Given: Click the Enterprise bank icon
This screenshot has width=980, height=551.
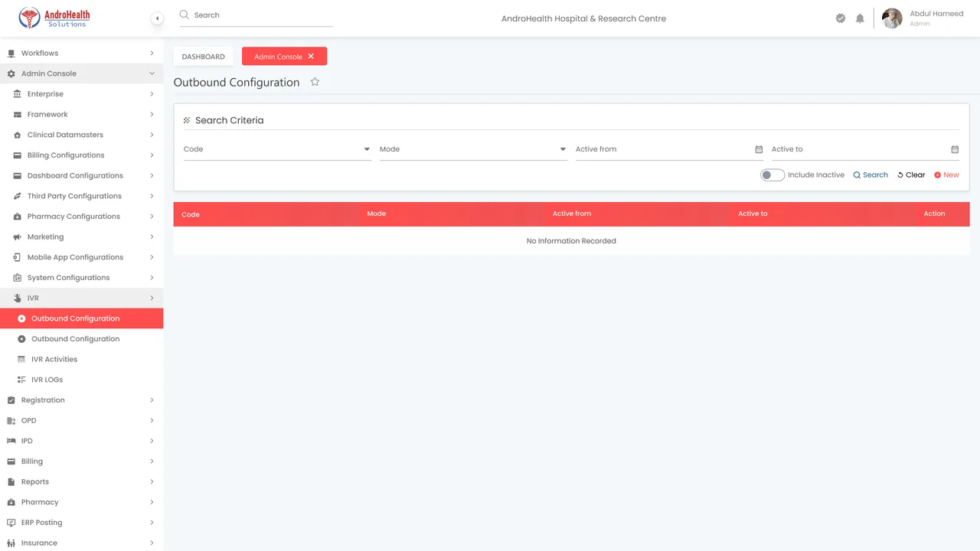Looking at the screenshot, I should coord(18,94).
